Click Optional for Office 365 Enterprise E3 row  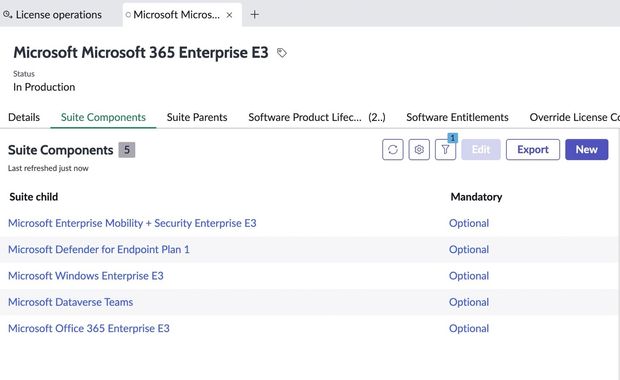(469, 328)
